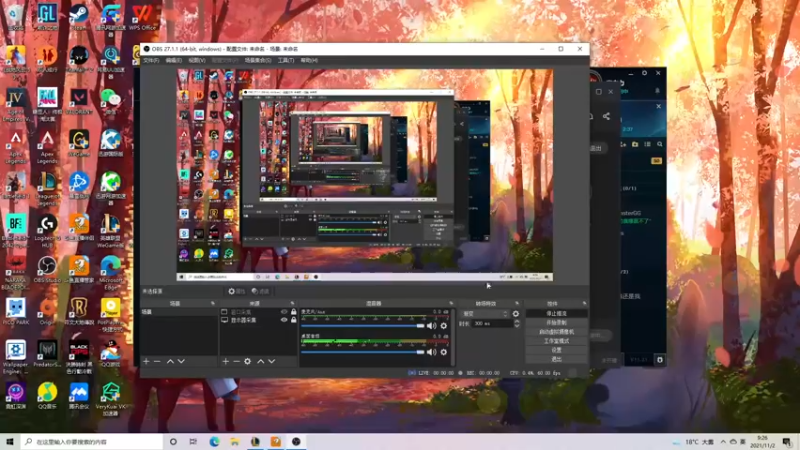
Task: Mute the 桌面音频 speaker icon
Action: point(432,352)
